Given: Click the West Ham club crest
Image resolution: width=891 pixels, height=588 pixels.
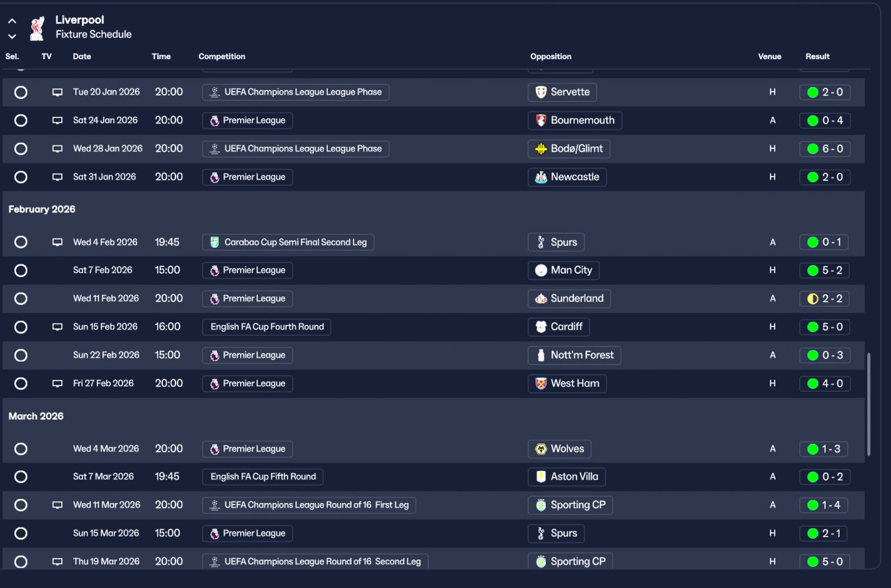Looking at the screenshot, I should (541, 383).
